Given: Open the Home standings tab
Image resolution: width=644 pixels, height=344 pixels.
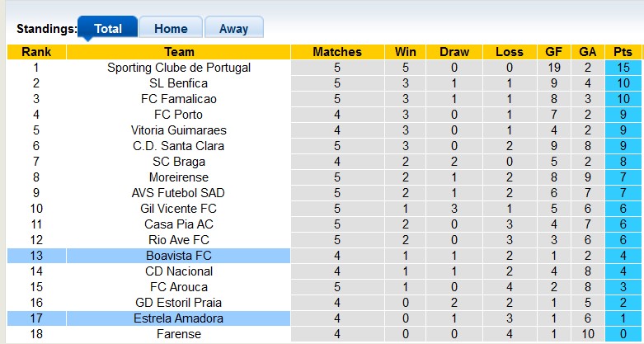Looking at the screenshot, I should pyautogui.click(x=170, y=28).
